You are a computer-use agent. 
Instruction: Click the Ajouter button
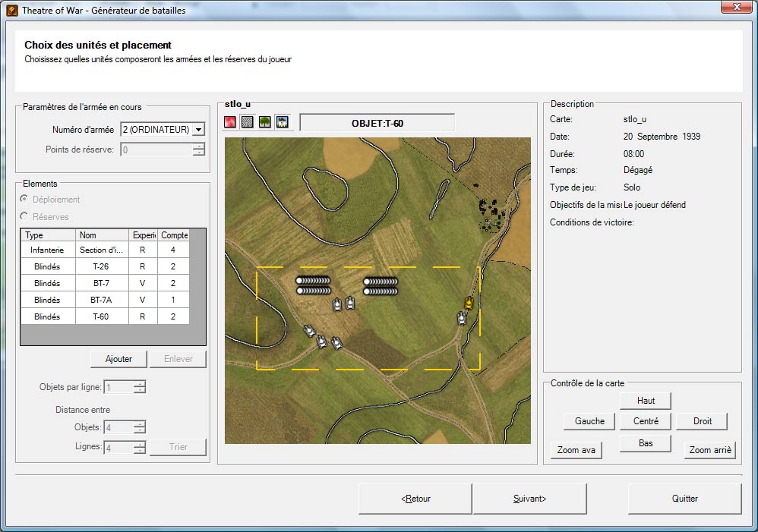coord(118,359)
